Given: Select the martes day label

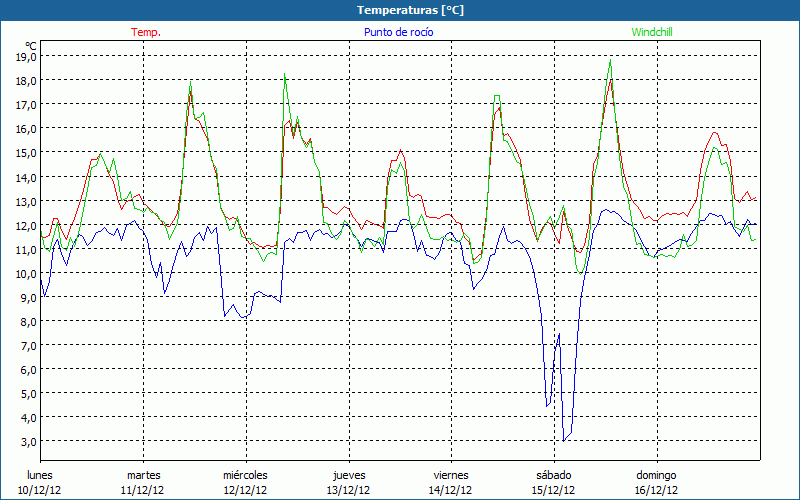Looking at the screenshot, I should [143, 475].
